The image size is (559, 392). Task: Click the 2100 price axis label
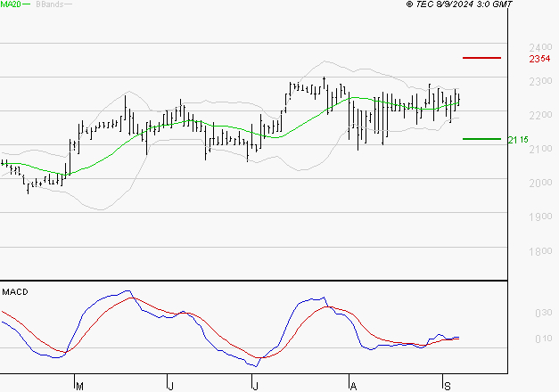[x=540, y=149]
